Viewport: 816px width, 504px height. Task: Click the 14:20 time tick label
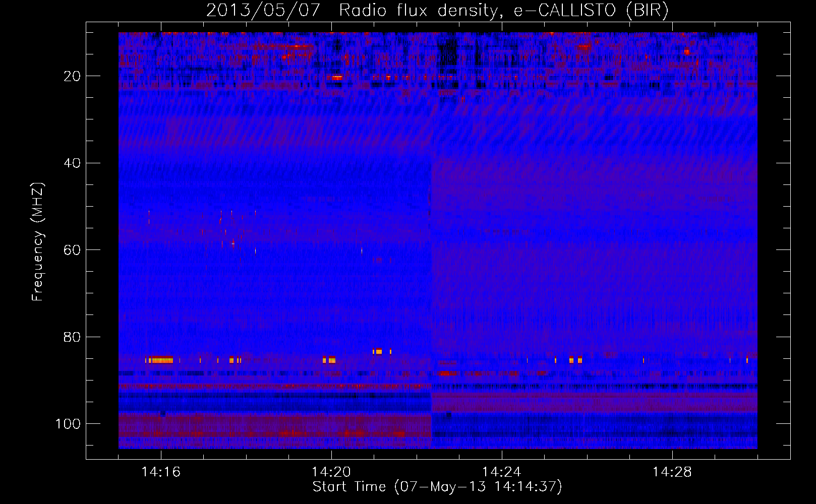coord(331,472)
